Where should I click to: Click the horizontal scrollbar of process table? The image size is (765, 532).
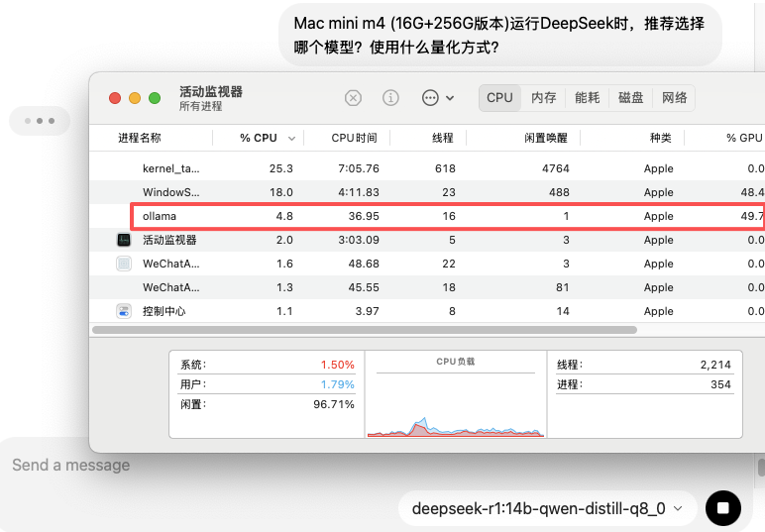click(x=365, y=330)
